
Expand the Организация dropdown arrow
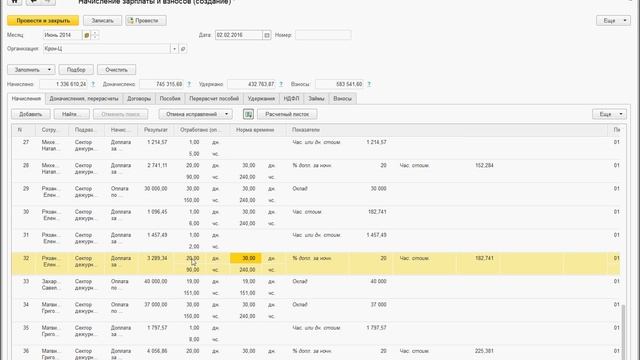(174, 49)
